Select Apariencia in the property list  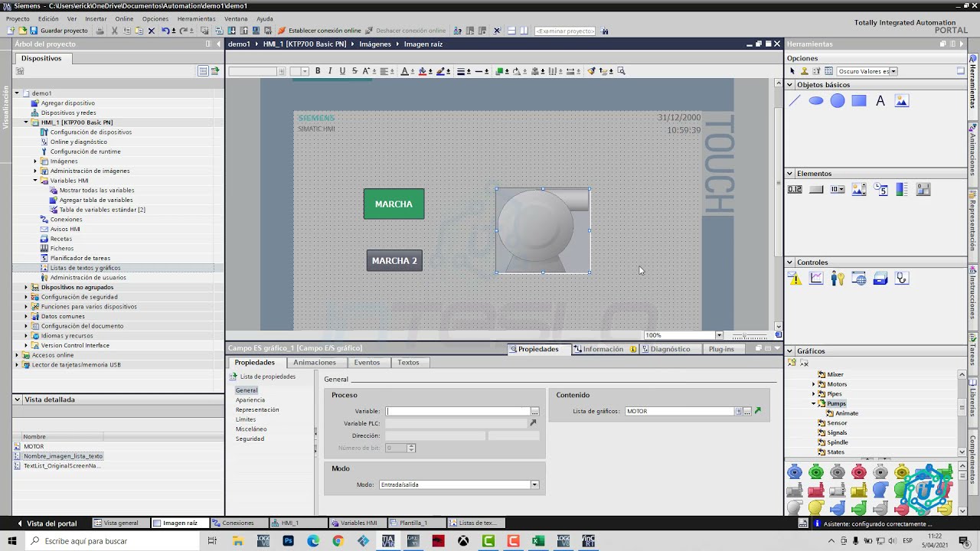tap(250, 400)
